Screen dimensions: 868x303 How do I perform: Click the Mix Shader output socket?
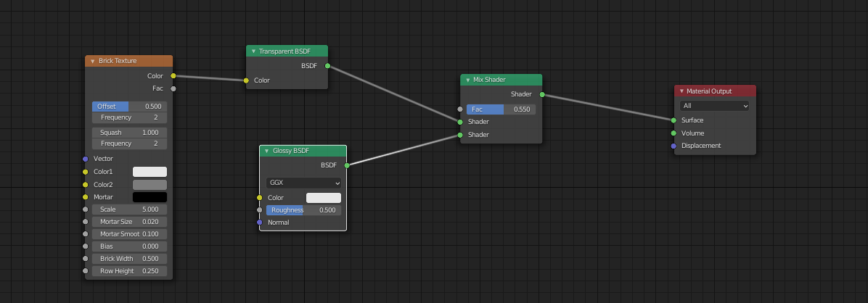click(541, 94)
